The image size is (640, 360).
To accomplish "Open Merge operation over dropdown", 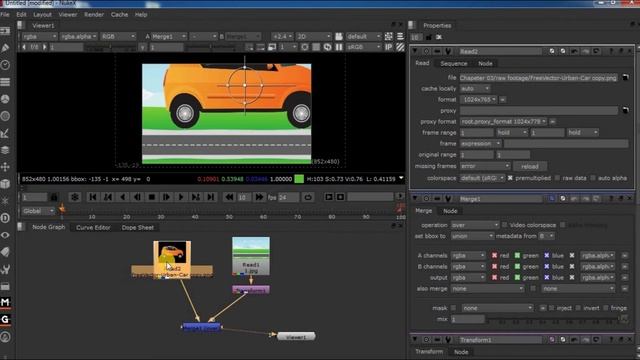I will (475, 225).
